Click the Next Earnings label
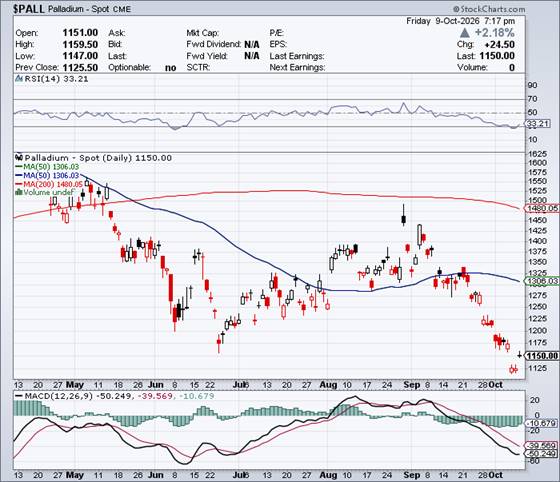This screenshot has height=482, width=560. [x=297, y=67]
